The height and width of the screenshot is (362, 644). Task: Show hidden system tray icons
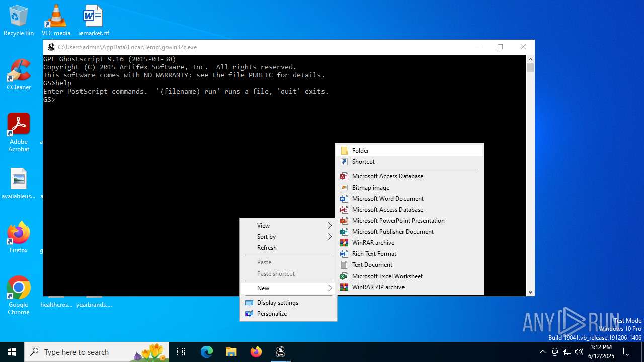(x=542, y=352)
